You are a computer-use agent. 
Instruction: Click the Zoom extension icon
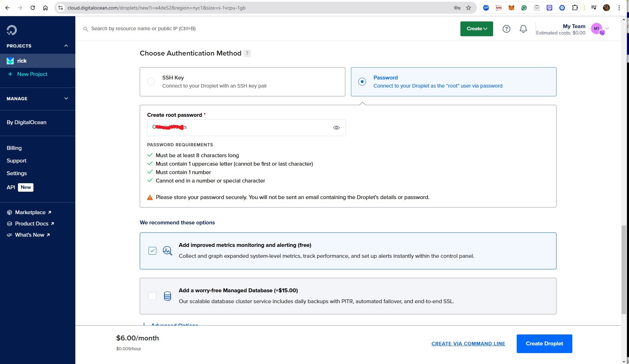click(486, 8)
